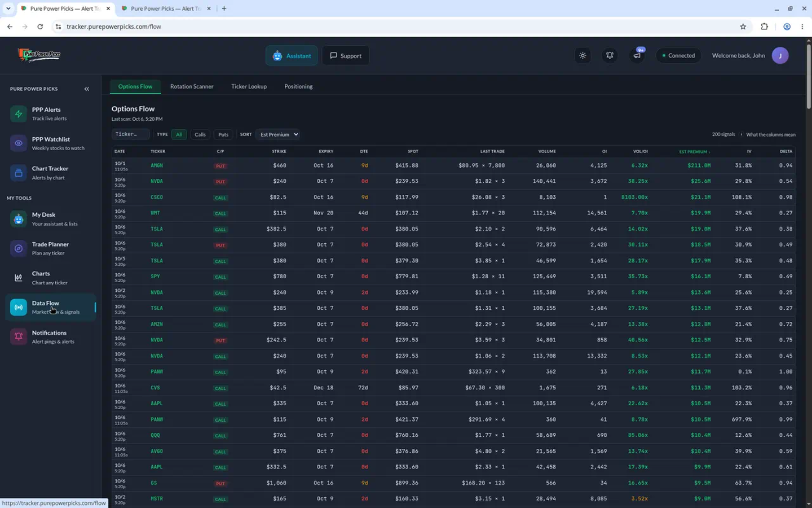
Task: Filter flow type to Puts
Action: click(223, 134)
